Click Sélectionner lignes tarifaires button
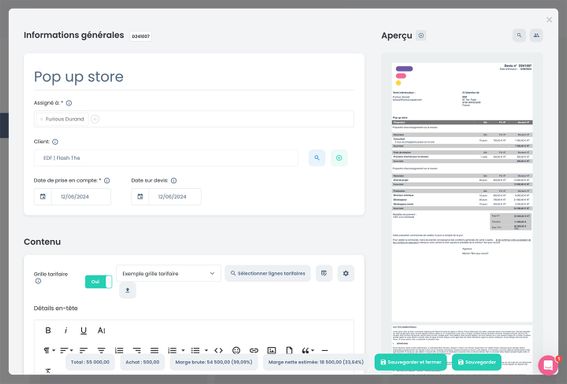The height and width of the screenshot is (384, 567). click(x=268, y=273)
